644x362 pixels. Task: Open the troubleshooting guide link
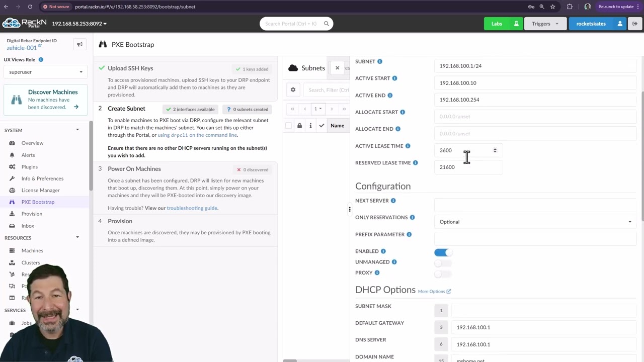click(192, 208)
